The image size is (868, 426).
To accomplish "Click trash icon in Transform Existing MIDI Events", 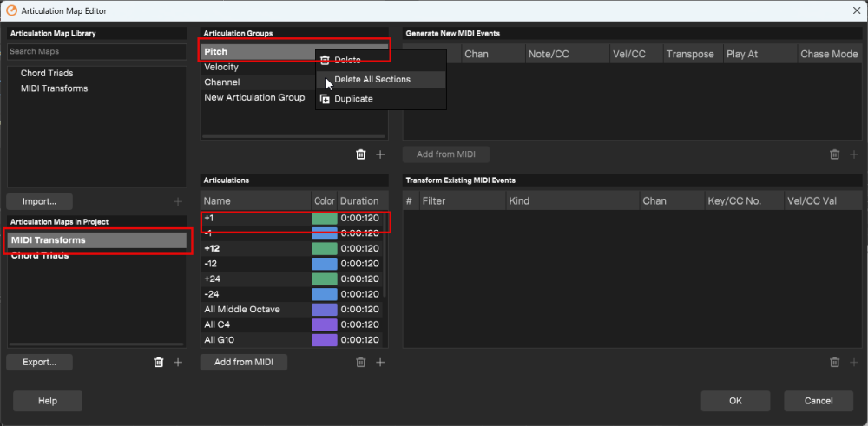I will 834,362.
